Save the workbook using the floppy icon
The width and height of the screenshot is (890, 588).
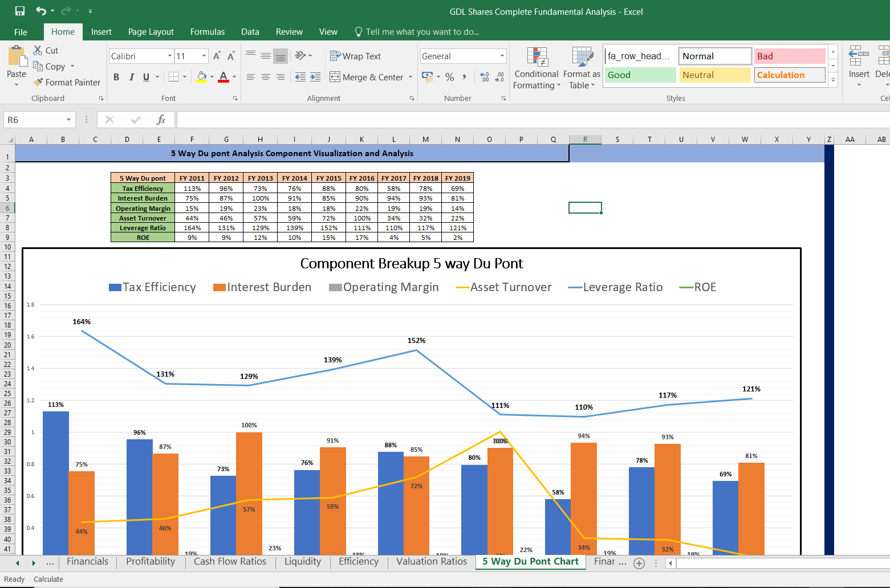pos(20,11)
